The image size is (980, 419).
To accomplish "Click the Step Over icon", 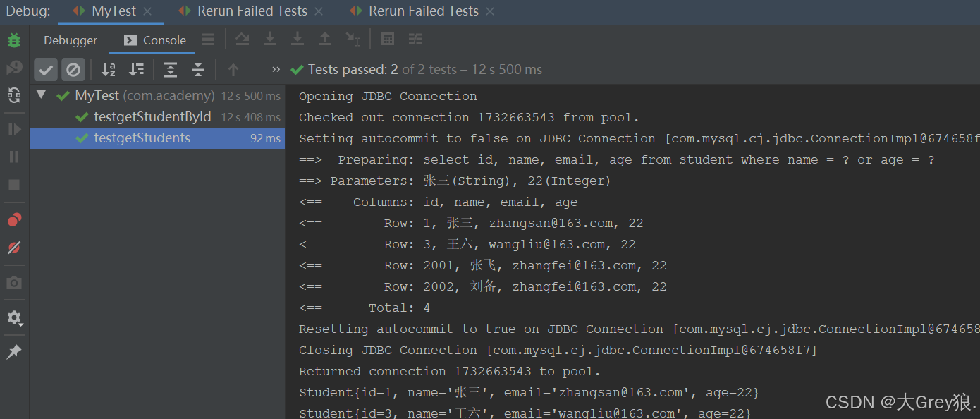I will click(x=242, y=40).
